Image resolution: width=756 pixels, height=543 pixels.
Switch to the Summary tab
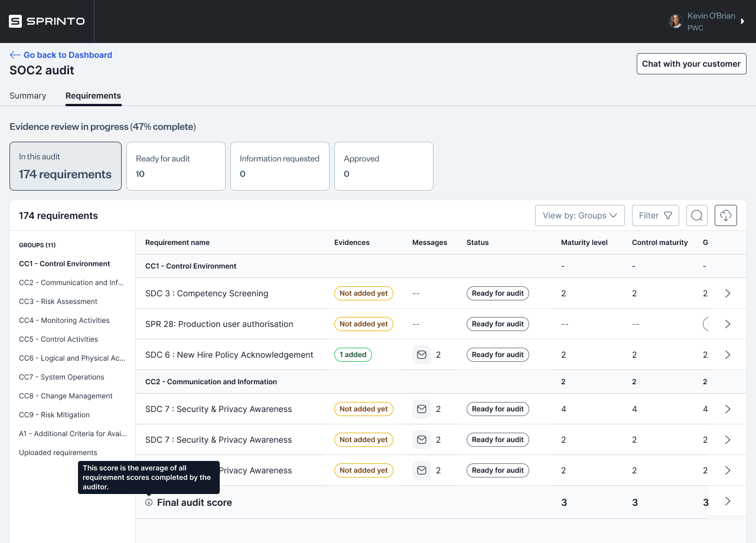point(28,96)
